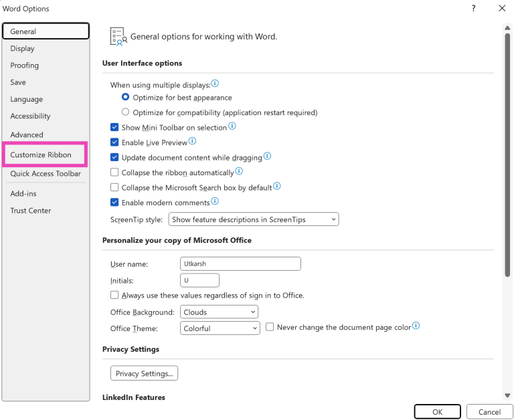Click info icon beside multiple displays label

tap(216, 84)
